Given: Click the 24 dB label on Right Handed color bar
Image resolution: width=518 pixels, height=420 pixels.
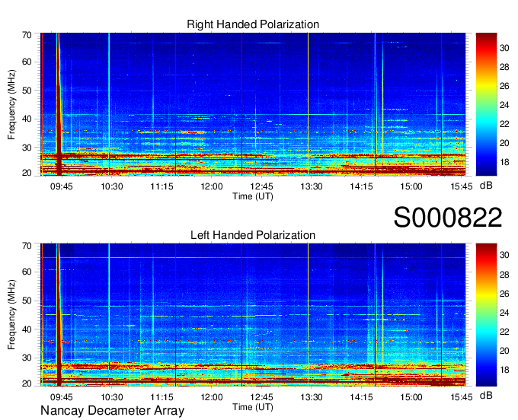Looking at the screenshot, I should coord(504,105).
